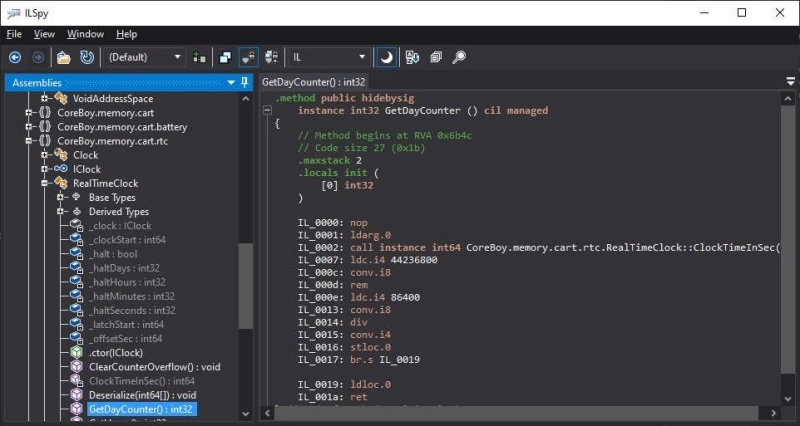Select the _haltHours : int32 field
The image size is (800, 426).
click(x=127, y=282)
